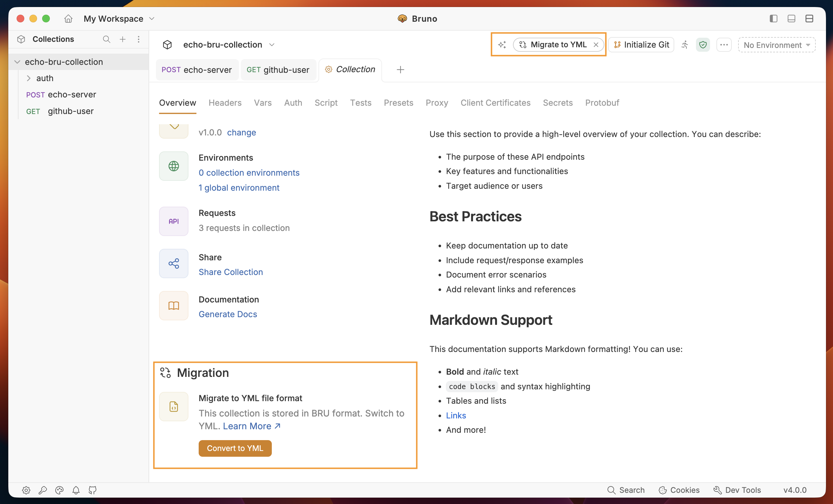Screen dimensions: 833x504
Task: Click the v4.0.0 version label
Action: pyautogui.click(x=795, y=490)
